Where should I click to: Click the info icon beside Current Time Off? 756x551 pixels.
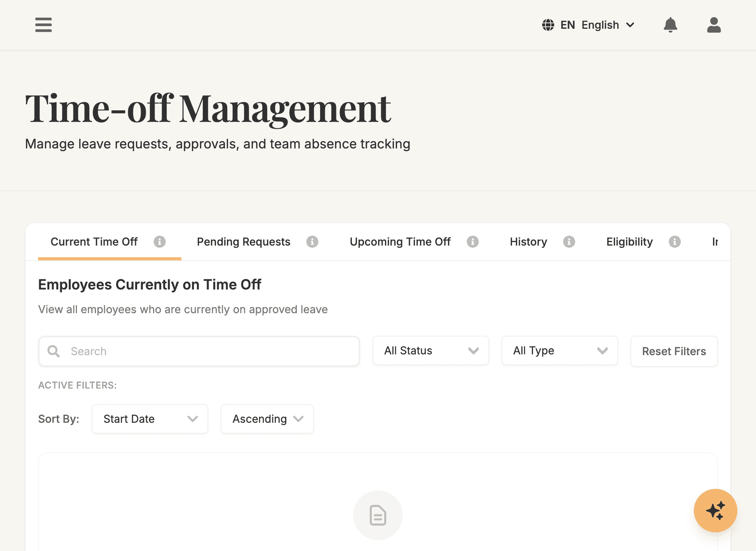pyautogui.click(x=159, y=242)
